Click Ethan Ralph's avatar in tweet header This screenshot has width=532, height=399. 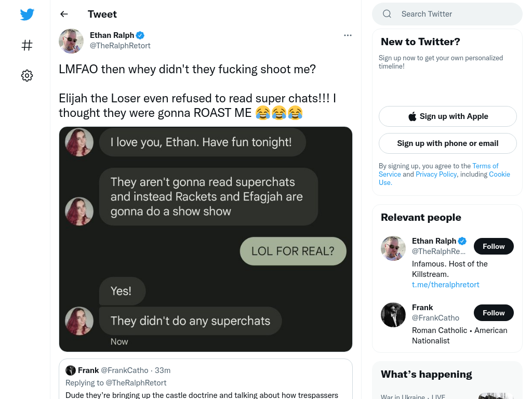(x=71, y=41)
